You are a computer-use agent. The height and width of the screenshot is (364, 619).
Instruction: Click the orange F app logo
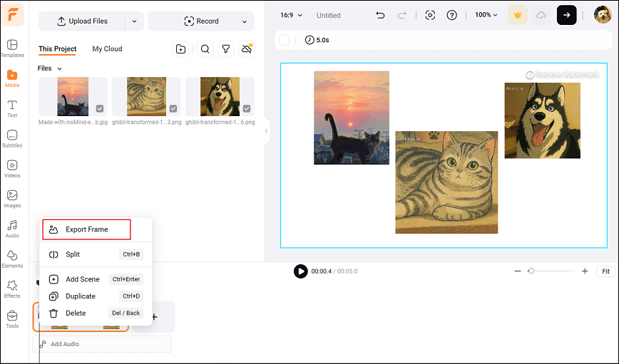pos(13,14)
